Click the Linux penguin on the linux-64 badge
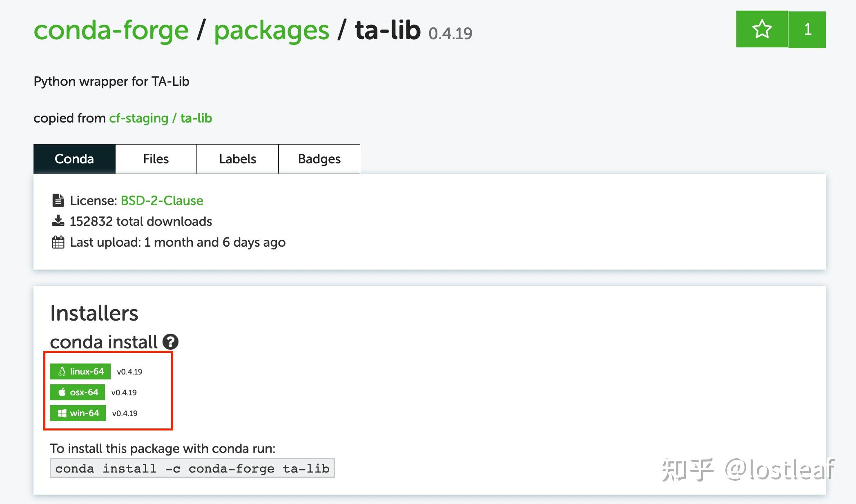Screen dimensions: 856x504 click(62, 371)
